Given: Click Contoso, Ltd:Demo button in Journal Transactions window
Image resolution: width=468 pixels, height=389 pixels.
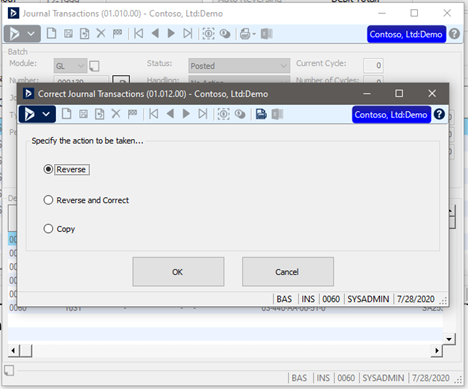Looking at the screenshot, I should pos(406,34).
